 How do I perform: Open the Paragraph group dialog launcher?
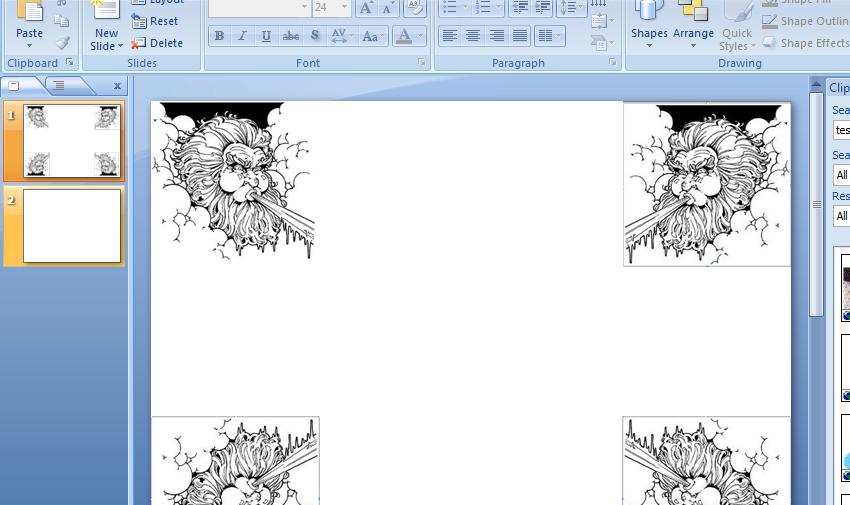pyautogui.click(x=613, y=62)
